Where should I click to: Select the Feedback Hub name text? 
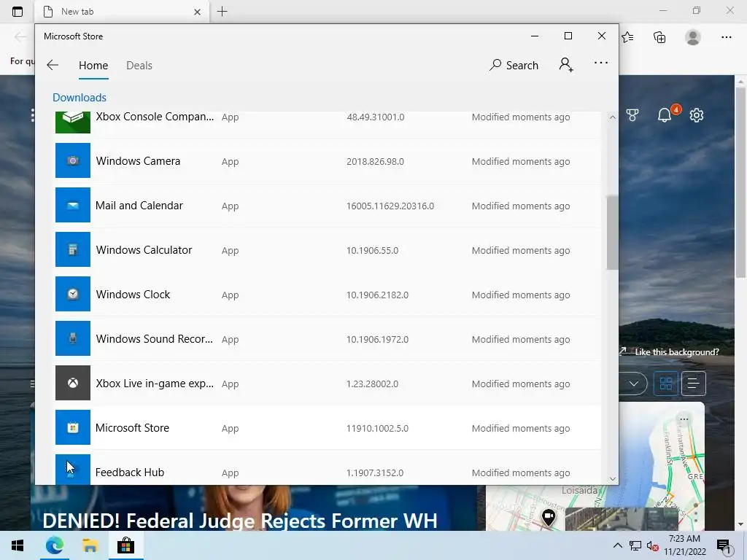[130, 472]
